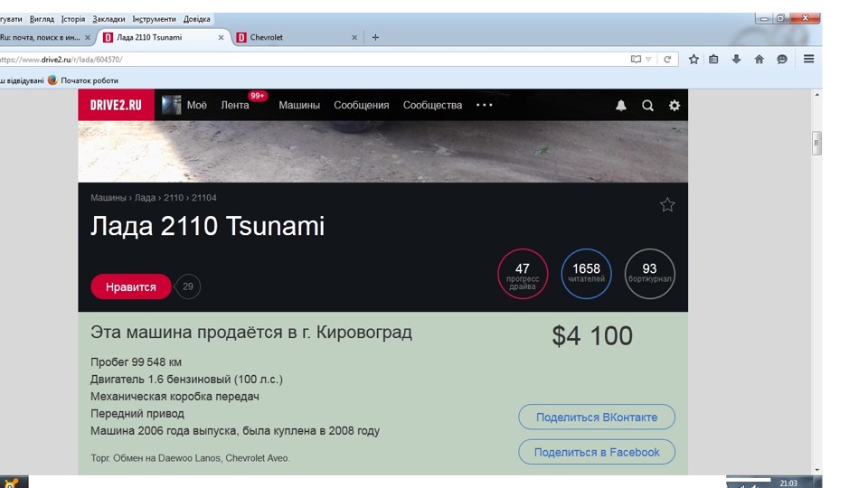Add Lada 2110 Tsunami to favorites star
868x488 pixels.
pos(667,205)
